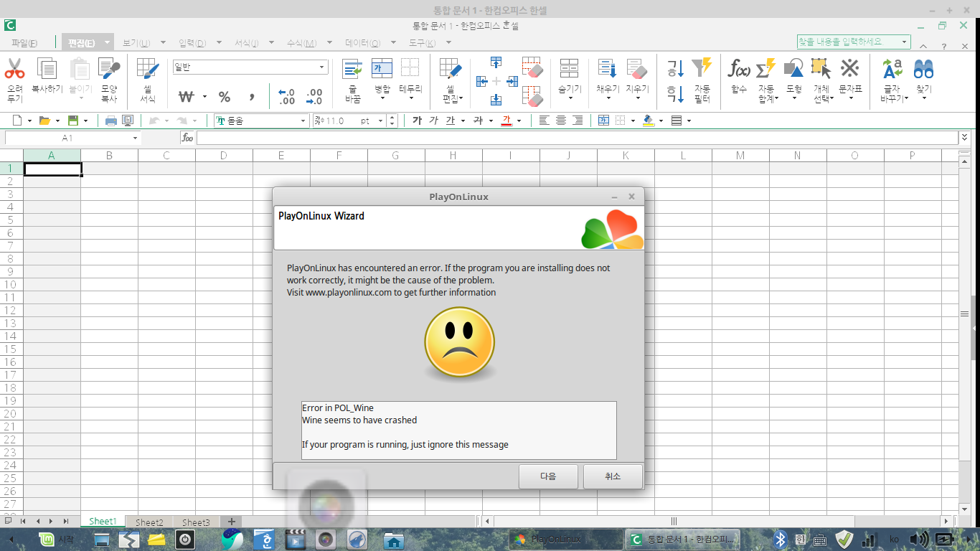Click the AutoSum (자동 합계) icon

point(766,69)
